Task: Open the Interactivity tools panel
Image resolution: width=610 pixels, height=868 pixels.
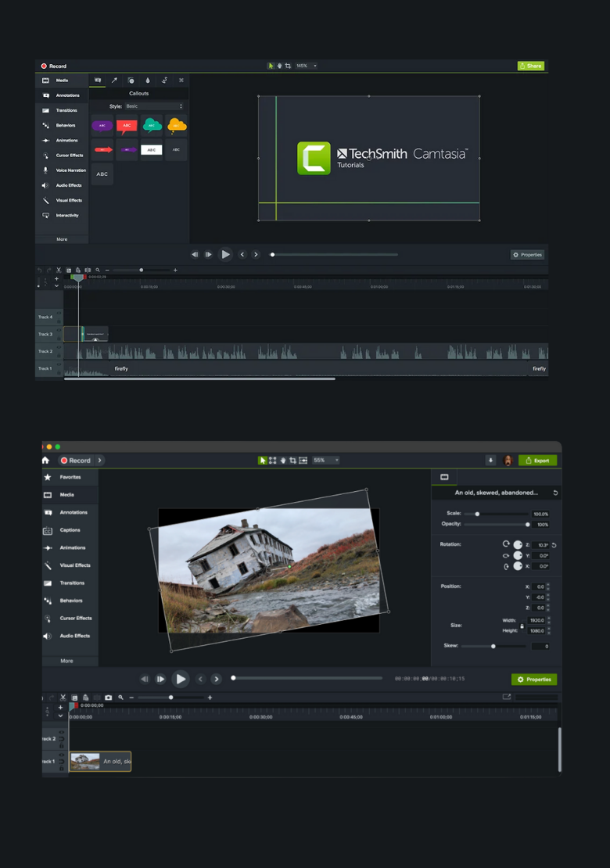Action: coord(66,215)
